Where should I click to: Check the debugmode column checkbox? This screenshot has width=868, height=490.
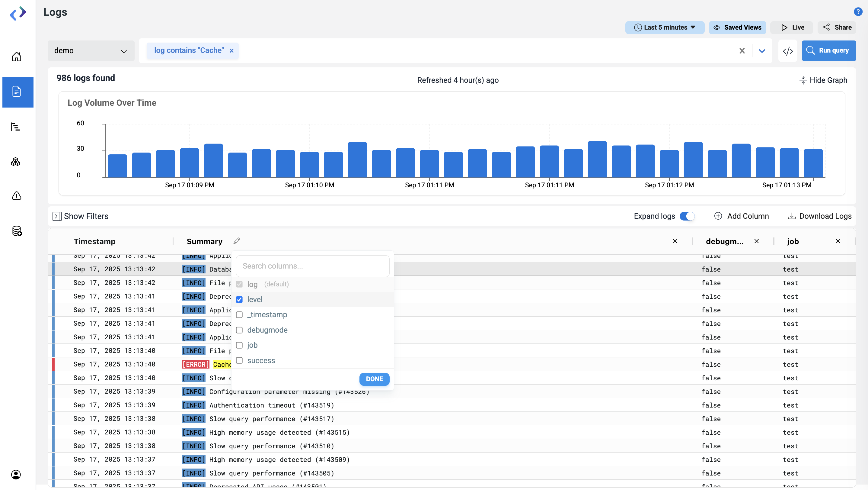click(x=239, y=330)
